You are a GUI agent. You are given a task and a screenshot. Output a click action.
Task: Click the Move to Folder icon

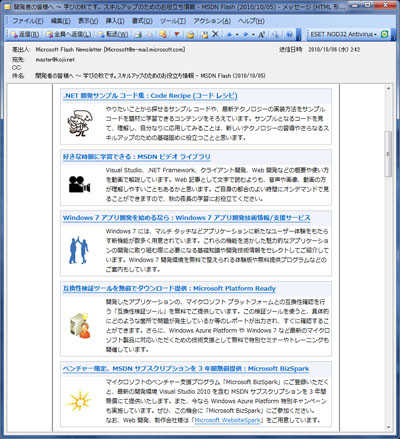[163, 34]
